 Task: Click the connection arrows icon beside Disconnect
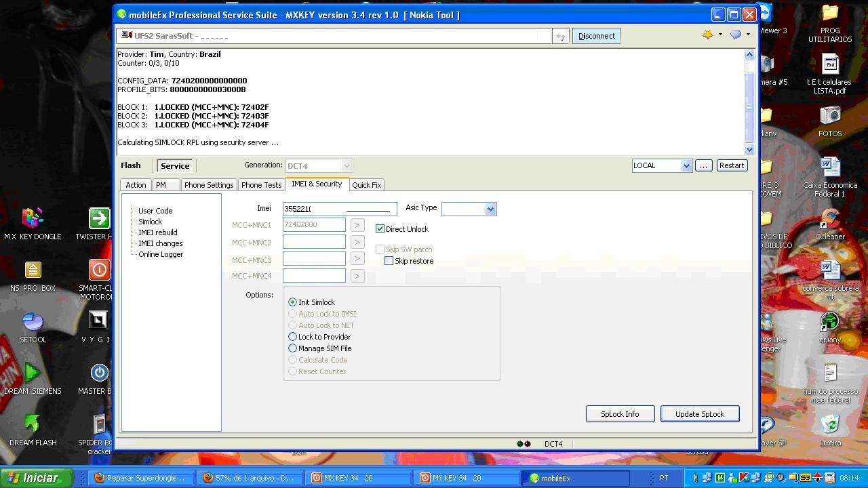(560, 36)
